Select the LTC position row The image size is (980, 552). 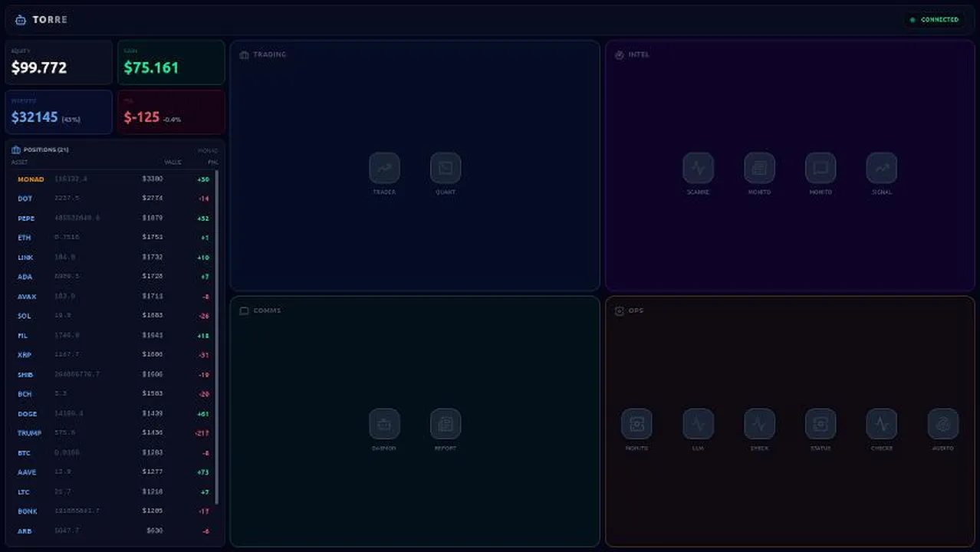113,491
